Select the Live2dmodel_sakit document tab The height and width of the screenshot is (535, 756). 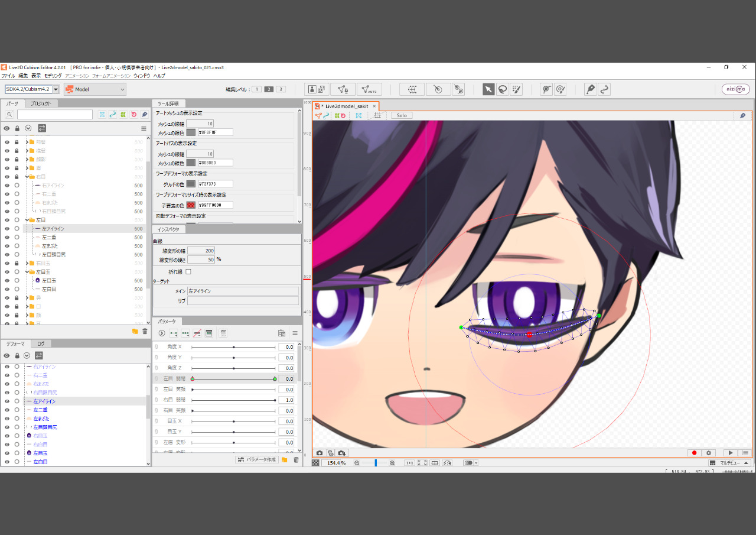(346, 106)
